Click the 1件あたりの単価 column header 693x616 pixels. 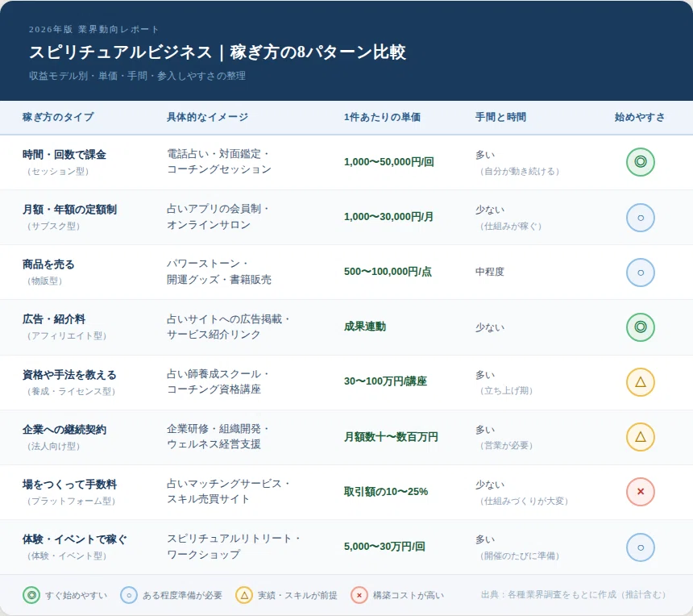click(382, 117)
